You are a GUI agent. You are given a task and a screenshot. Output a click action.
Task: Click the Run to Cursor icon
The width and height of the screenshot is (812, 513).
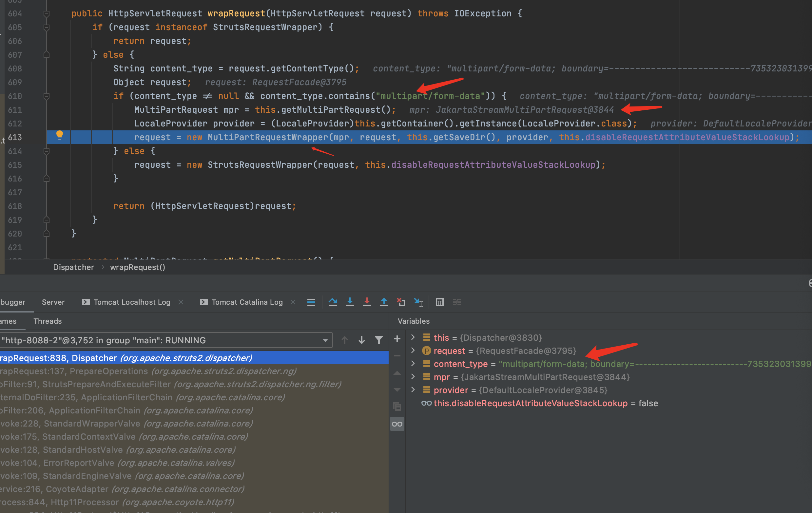tap(418, 302)
